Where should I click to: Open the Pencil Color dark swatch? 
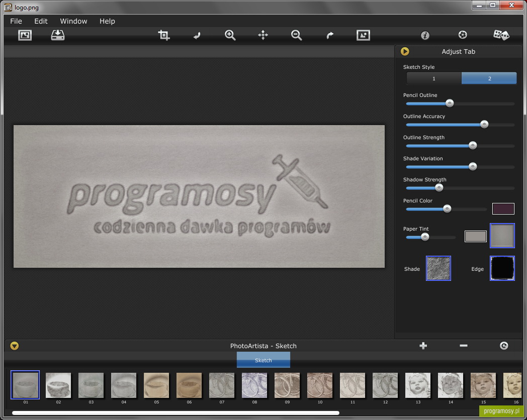(x=503, y=208)
